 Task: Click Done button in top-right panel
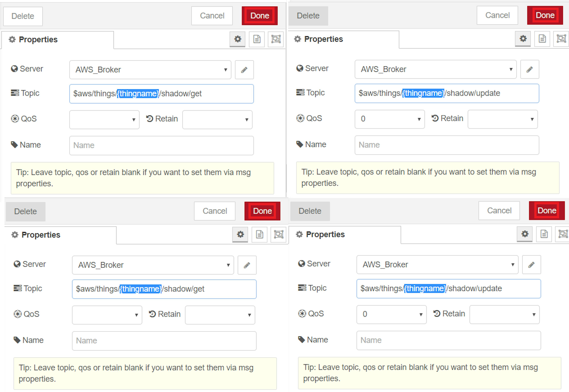point(545,15)
